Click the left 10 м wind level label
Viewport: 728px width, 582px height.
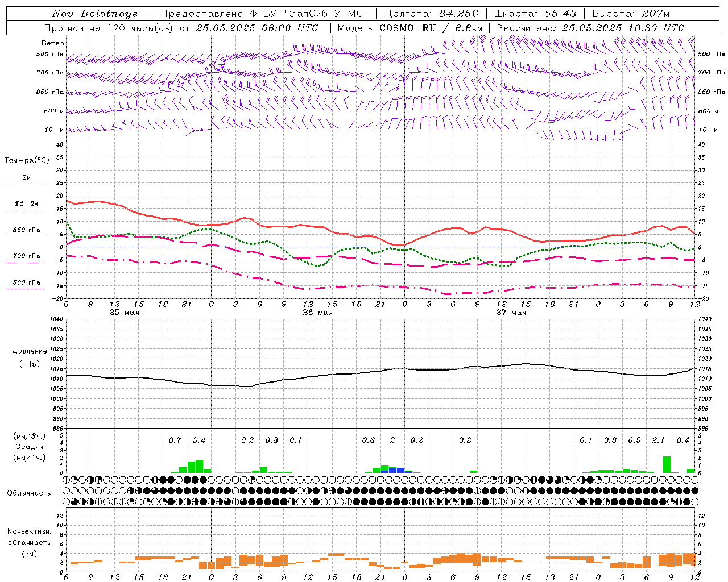tap(55, 130)
